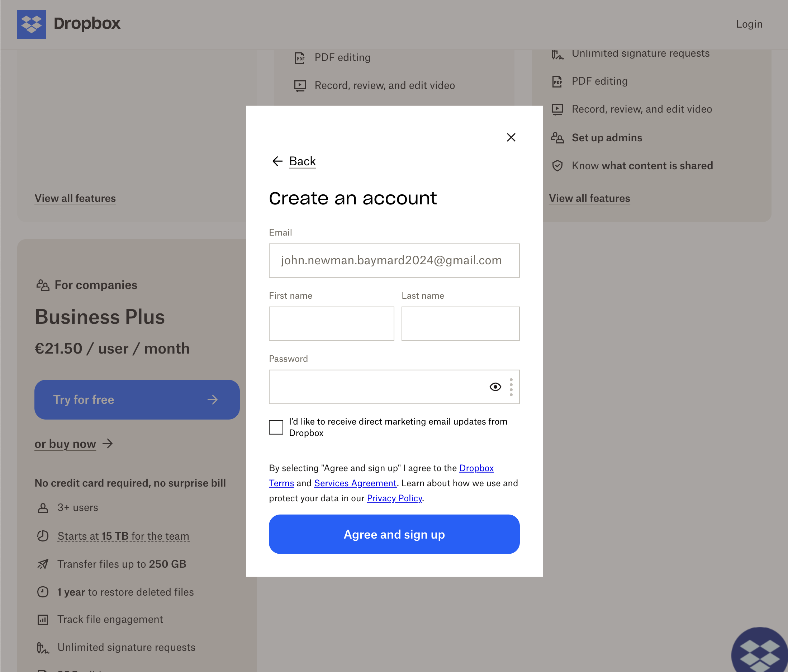Click Login in the top header
Screen dimensions: 788x672
pyautogui.click(x=749, y=24)
